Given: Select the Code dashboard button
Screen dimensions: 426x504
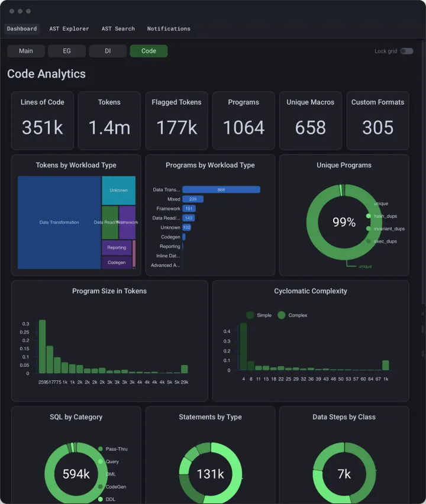Looking at the screenshot, I should [x=149, y=51].
